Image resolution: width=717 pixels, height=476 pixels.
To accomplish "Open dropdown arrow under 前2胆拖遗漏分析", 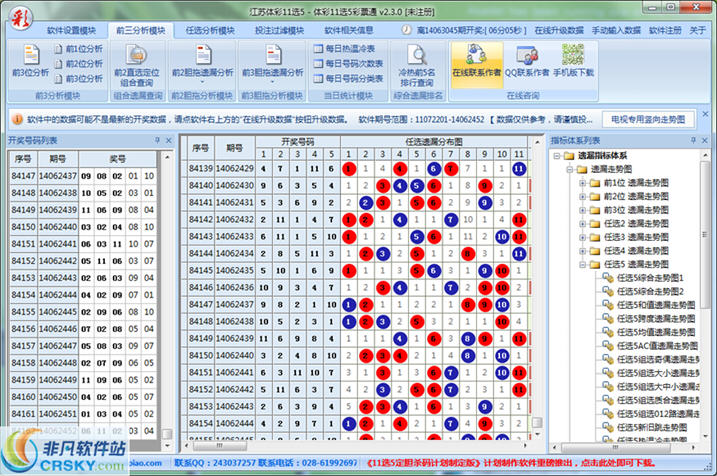I will 203,82.
